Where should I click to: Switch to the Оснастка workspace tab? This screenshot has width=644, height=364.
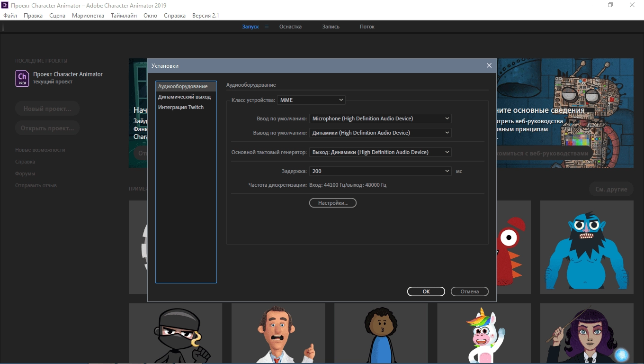290,27
